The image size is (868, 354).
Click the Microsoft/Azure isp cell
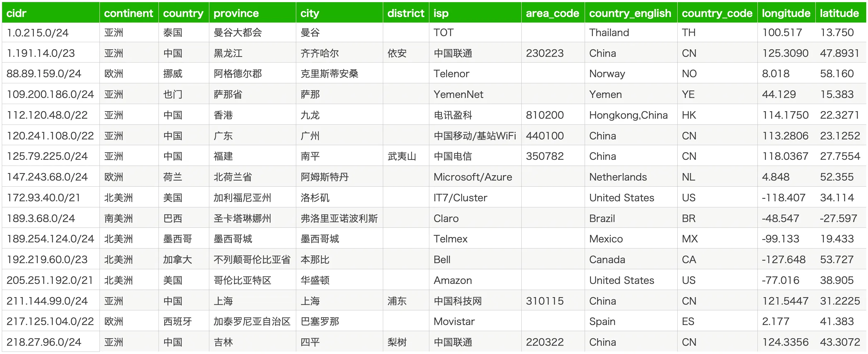pos(475,177)
